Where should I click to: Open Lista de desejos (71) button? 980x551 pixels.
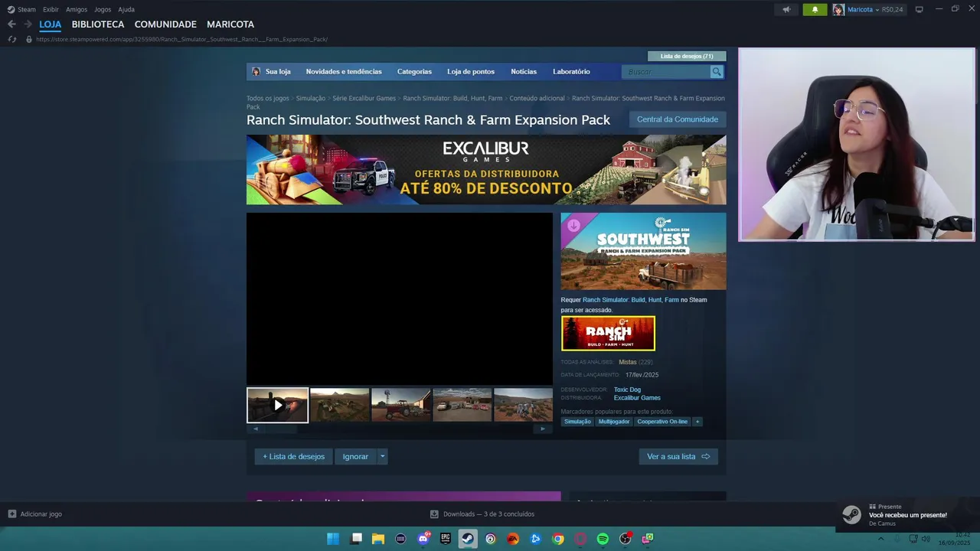(x=687, y=56)
